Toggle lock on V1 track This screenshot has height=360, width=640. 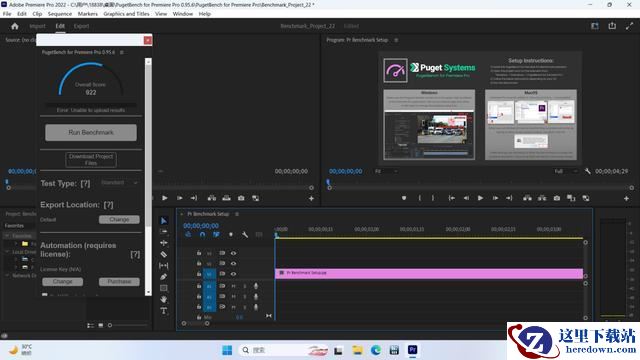(199, 273)
